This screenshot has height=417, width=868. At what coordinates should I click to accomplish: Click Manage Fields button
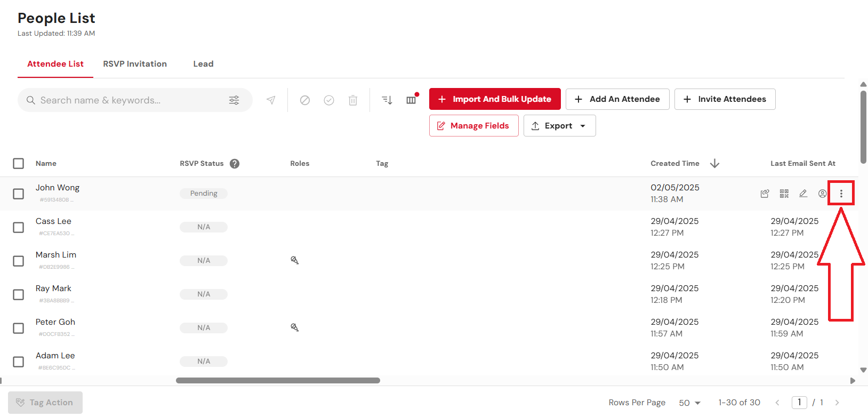(x=474, y=126)
